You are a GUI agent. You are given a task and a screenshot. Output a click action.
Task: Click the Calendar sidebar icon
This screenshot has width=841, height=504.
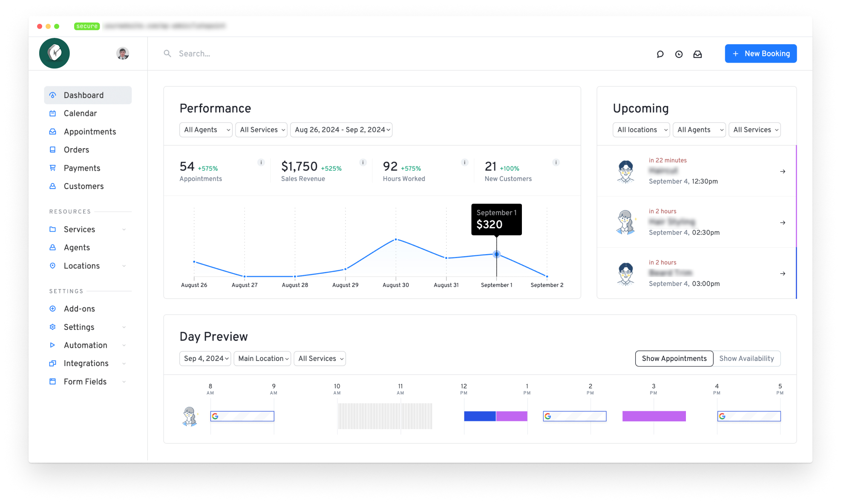coord(53,113)
